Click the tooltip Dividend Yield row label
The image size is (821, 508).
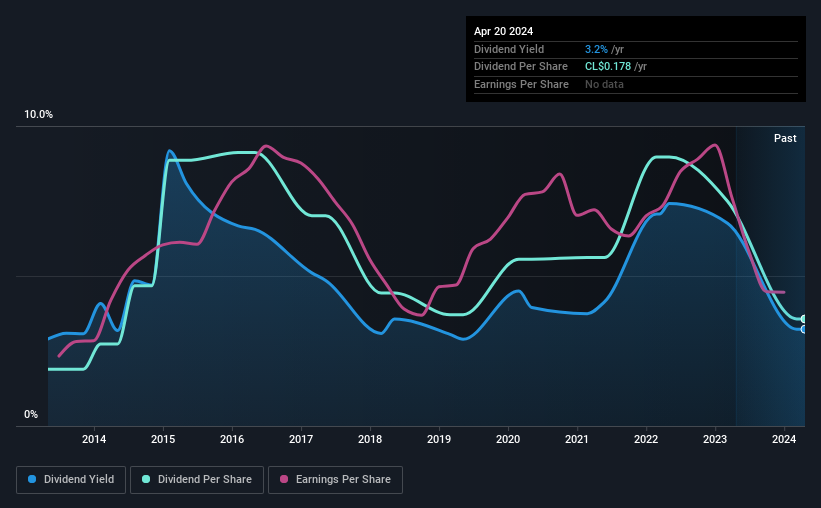pyautogui.click(x=509, y=49)
